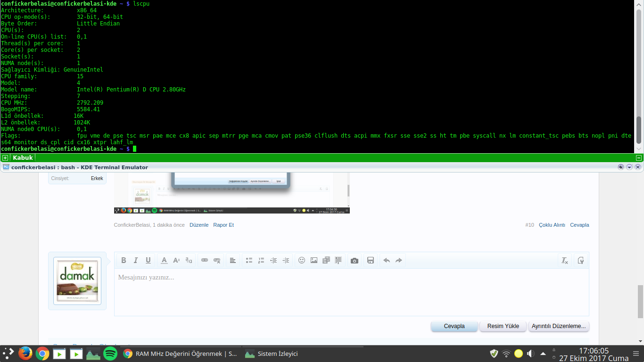Remove formatting with the Tx icon
The height and width of the screenshot is (362, 644).
pyautogui.click(x=564, y=260)
